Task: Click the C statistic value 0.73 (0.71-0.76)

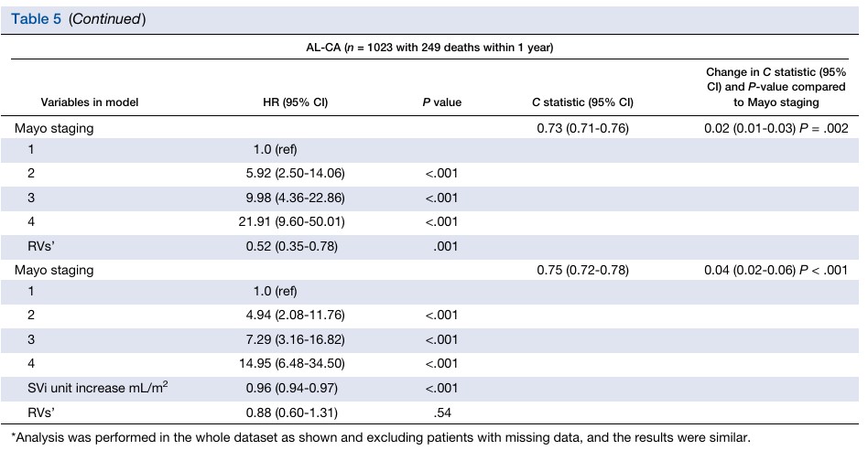Action: (x=582, y=129)
